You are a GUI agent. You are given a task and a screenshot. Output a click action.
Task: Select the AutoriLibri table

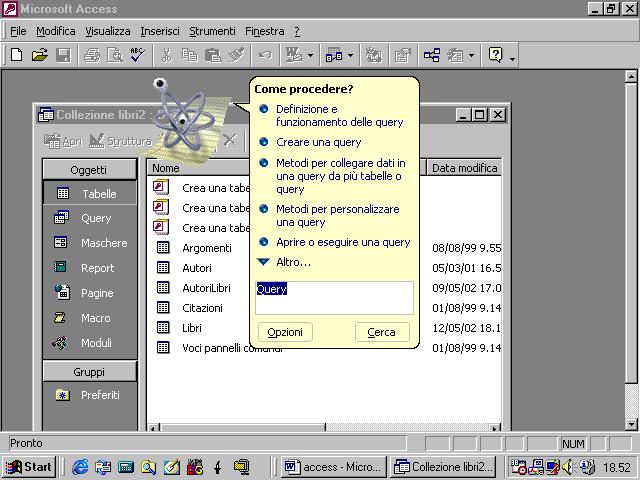pyautogui.click(x=206, y=288)
